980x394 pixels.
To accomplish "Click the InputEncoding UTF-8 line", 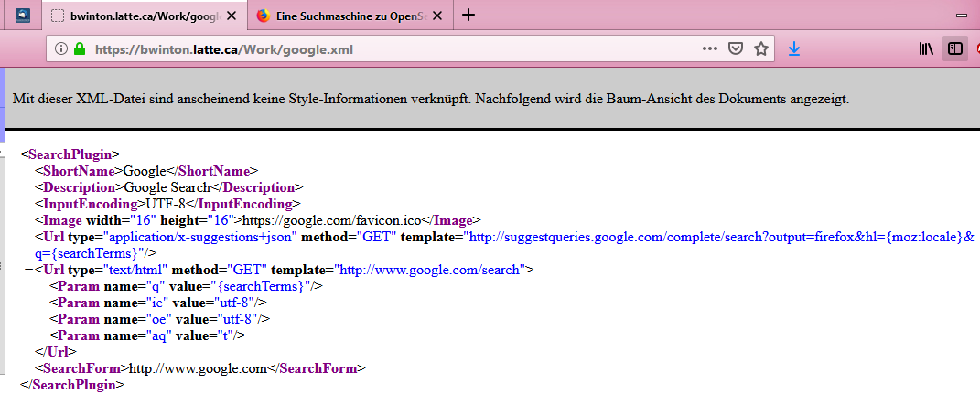I will [x=167, y=204].
